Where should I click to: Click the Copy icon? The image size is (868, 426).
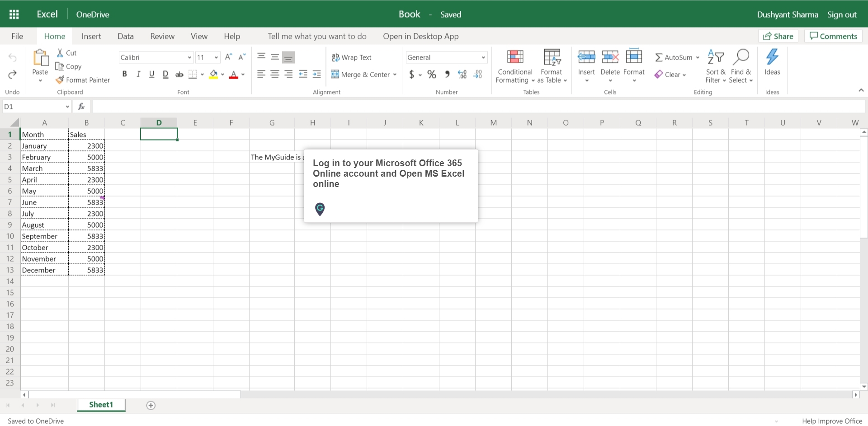click(60, 66)
